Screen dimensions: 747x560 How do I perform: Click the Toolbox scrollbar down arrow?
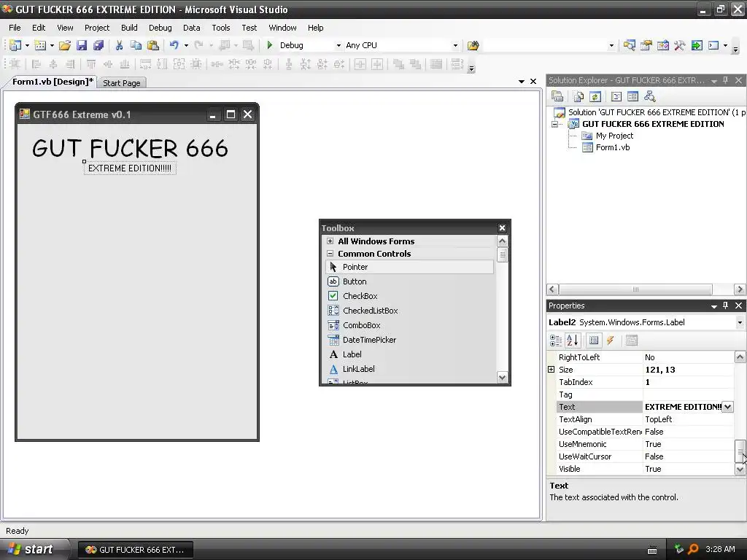point(502,378)
